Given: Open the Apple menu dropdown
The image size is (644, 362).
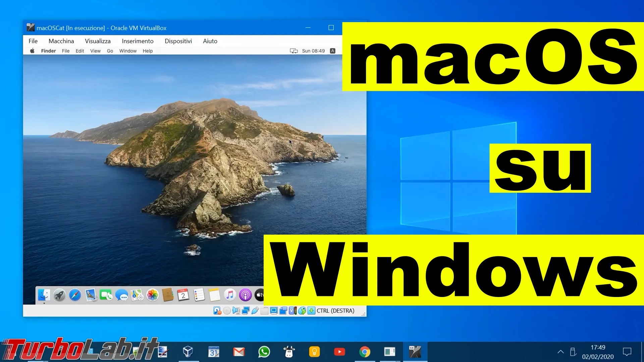Looking at the screenshot, I should point(32,51).
